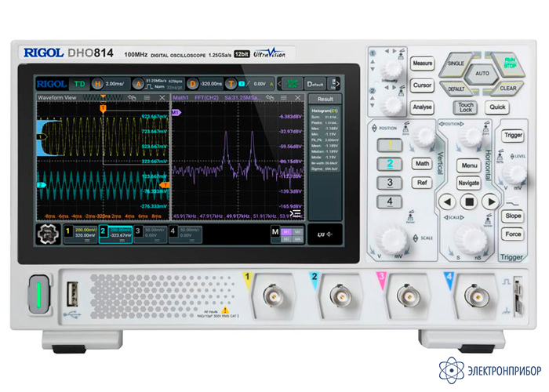This screenshot has height=392, width=549.
Task: Collapse quick toolbar with left chevron
Action: (x=279, y=84)
